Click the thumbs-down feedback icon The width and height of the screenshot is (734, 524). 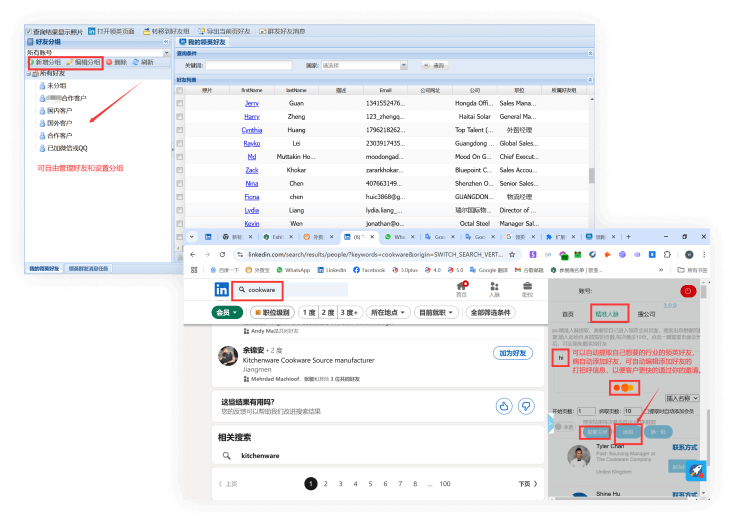526,406
